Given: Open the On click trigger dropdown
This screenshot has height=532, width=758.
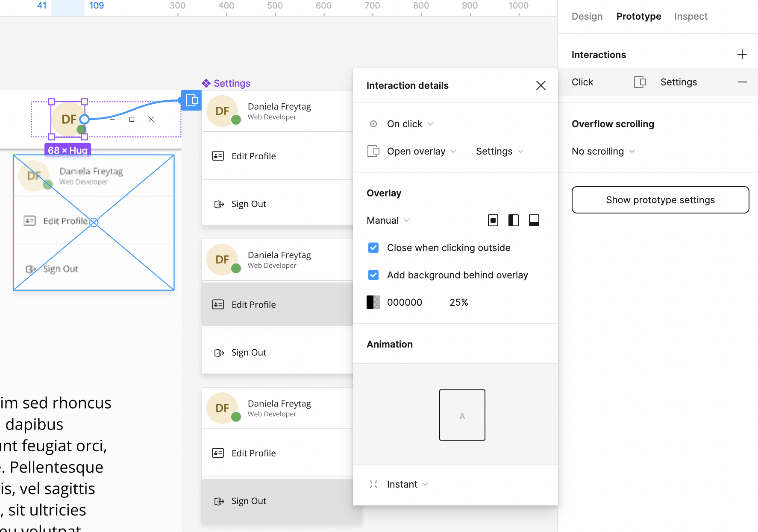Looking at the screenshot, I should (410, 124).
